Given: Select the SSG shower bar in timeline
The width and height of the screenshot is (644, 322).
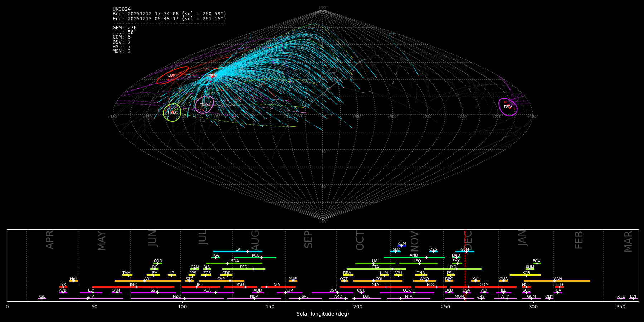Looking at the screenshot, I should tap(153, 293).
